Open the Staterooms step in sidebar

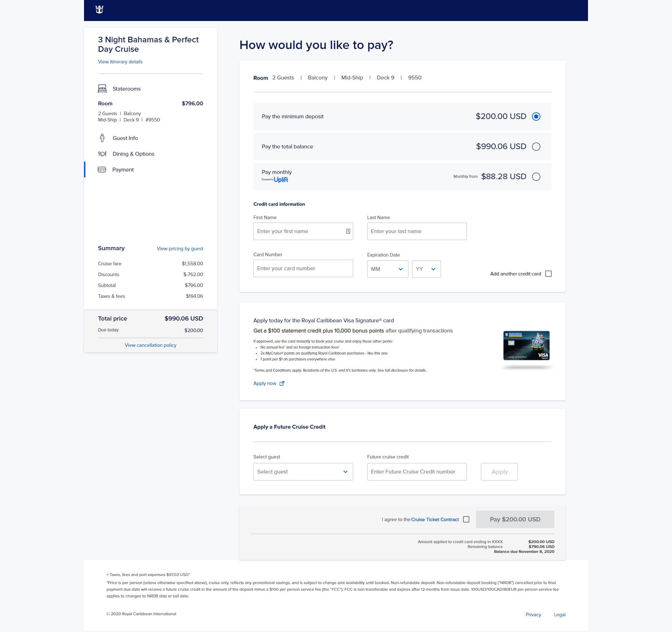[127, 89]
